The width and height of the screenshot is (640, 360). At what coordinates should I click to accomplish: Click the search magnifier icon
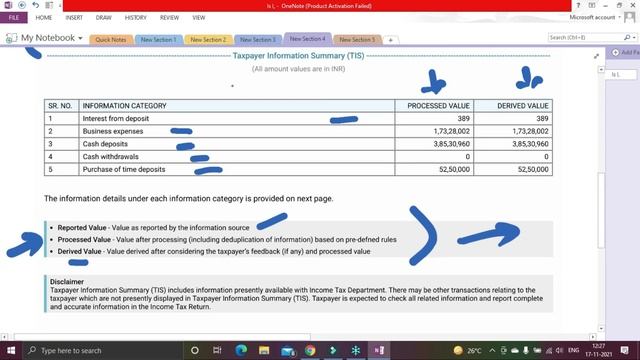tap(627, 37)
